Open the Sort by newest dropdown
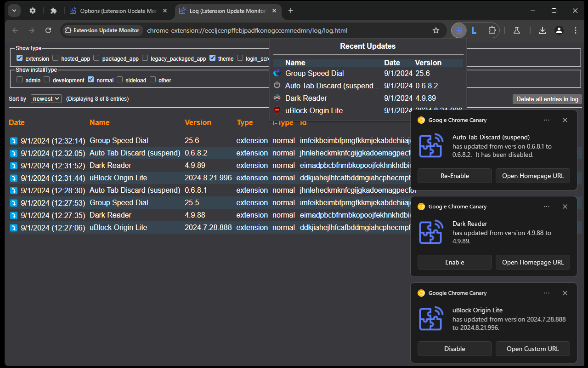Image resolution: width=588 pixels, height=368 pixels. pos(46,98)
